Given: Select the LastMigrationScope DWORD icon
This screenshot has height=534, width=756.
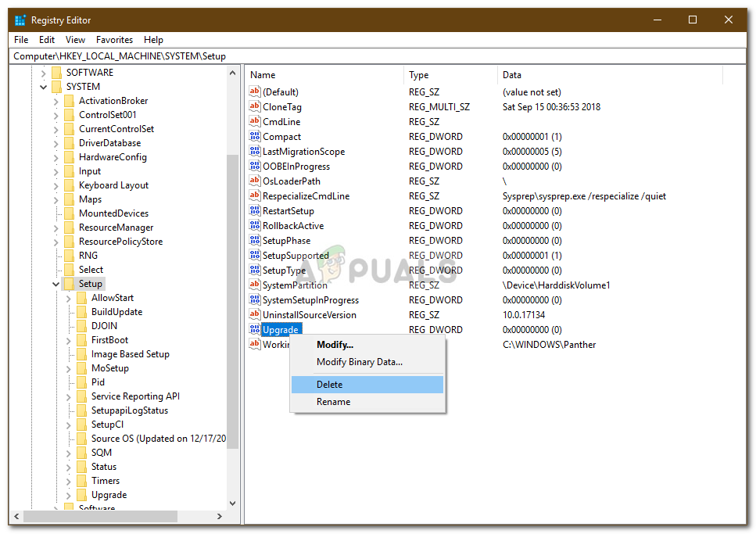Looking at the screenshot, I should [255, 151].
